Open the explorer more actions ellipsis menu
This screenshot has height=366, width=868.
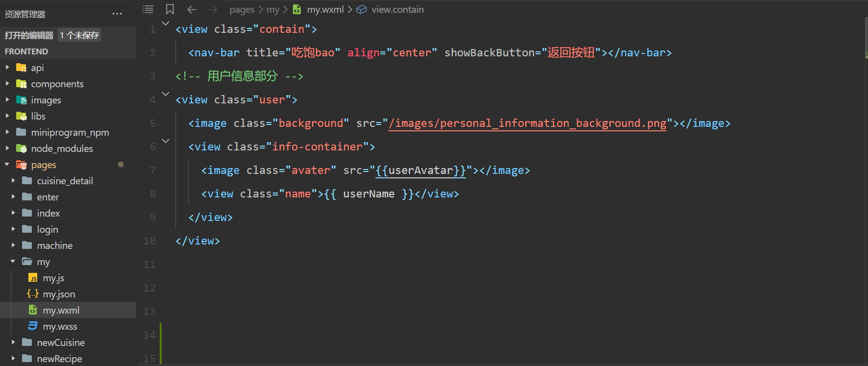117,14
